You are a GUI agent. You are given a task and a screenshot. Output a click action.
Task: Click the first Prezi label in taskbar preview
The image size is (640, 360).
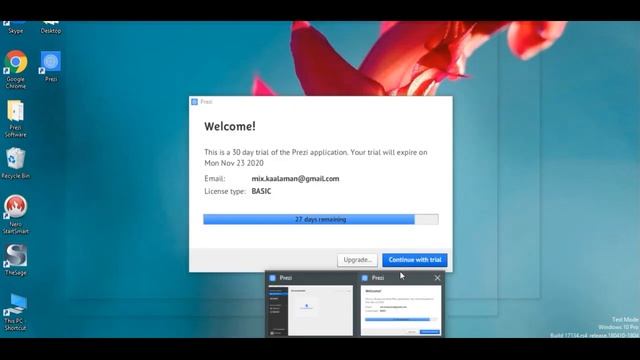[x=285, y=278]
